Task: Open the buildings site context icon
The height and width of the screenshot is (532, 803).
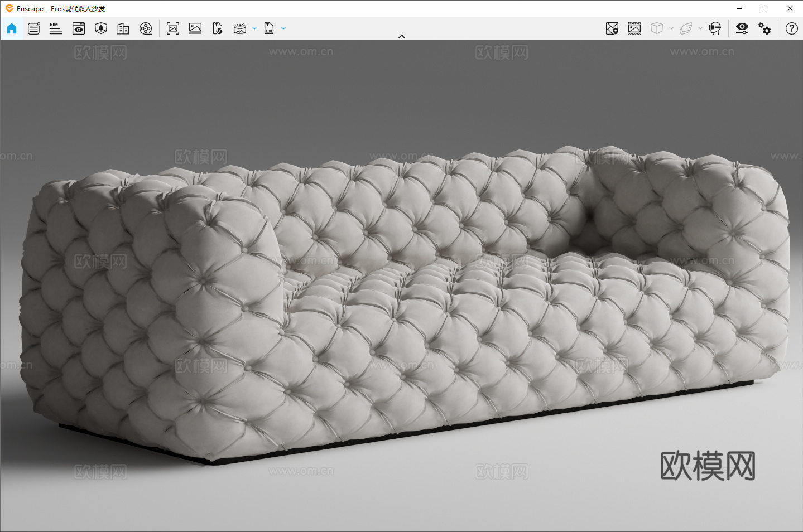Action: click(123, 28)
